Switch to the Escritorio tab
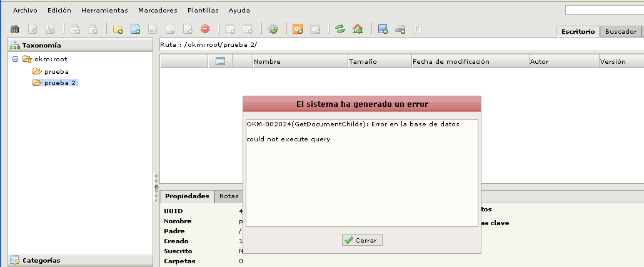Screen dimensions: 644x267 (578, 32)
